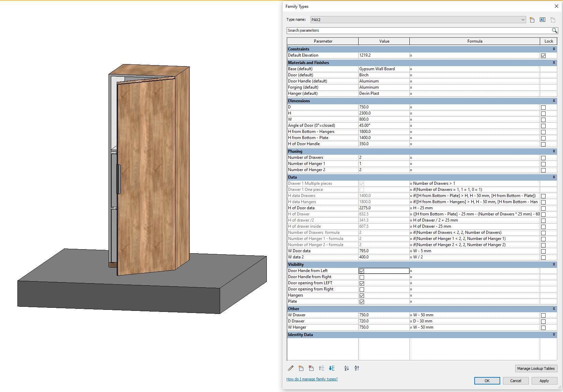The height and width of the screenshot is (392, 563).
Task: Expand the Identity Data group
Action: click(x=554, y=335)
